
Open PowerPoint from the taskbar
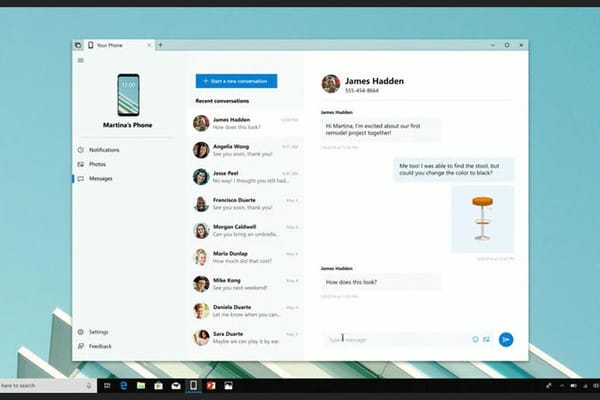[x=210, y=386]
